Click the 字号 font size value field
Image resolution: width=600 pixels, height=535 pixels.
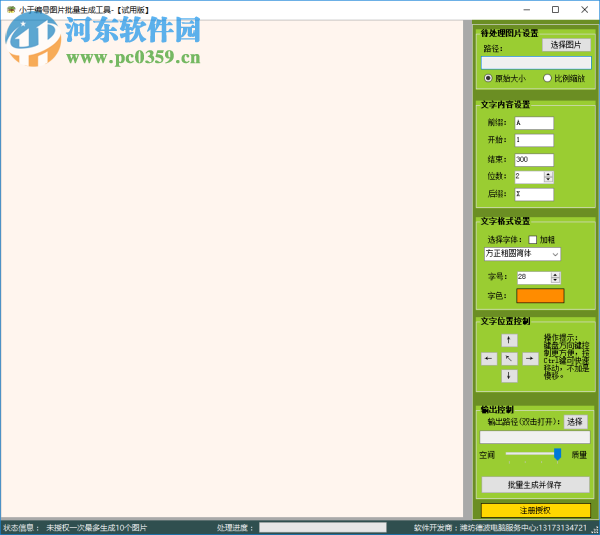click(x=534, y=277)
